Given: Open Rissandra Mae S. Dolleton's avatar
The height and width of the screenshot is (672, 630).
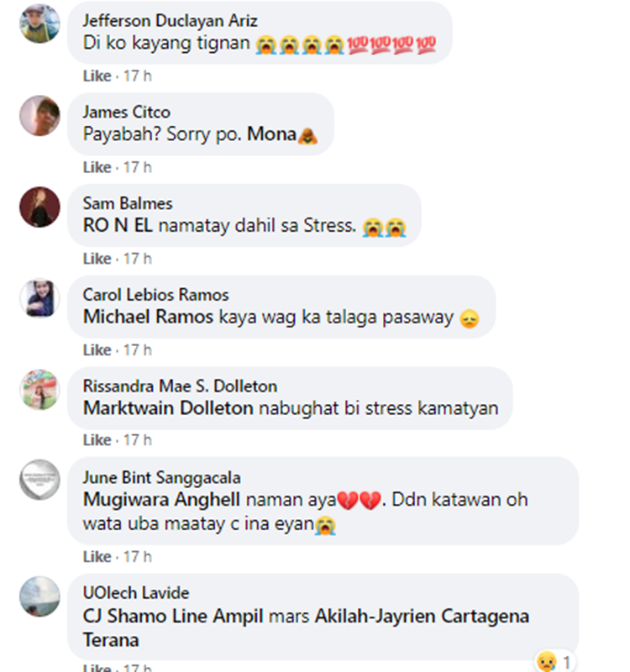Looking at the screenshot, I should (39, 390).
